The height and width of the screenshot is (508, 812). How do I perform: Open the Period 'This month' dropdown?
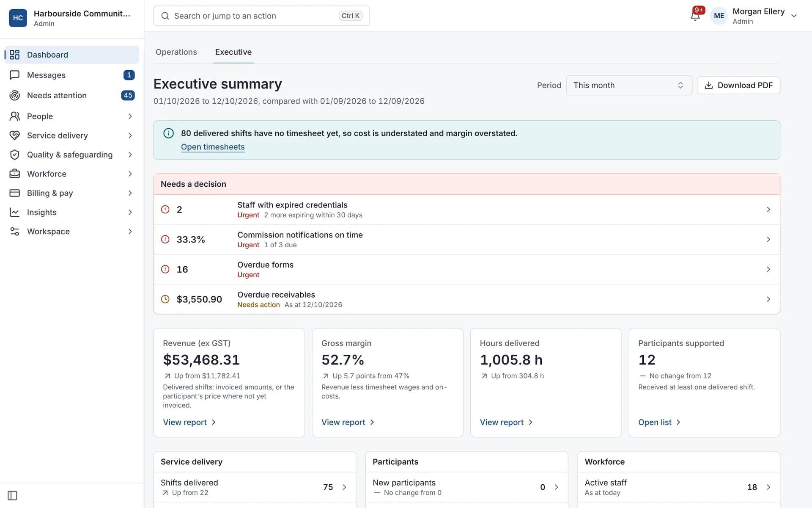tap(629, 85)
